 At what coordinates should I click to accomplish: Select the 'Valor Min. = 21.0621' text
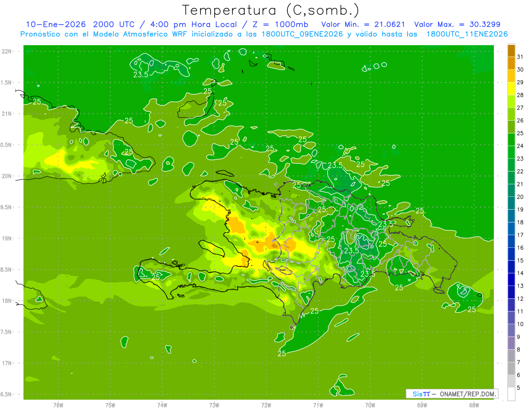363,24
